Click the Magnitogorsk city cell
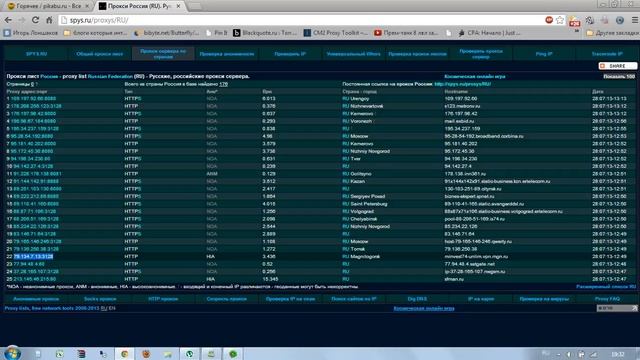Image resolution: width=640 pixels, height=360 pixels. (x=365, y=256)
